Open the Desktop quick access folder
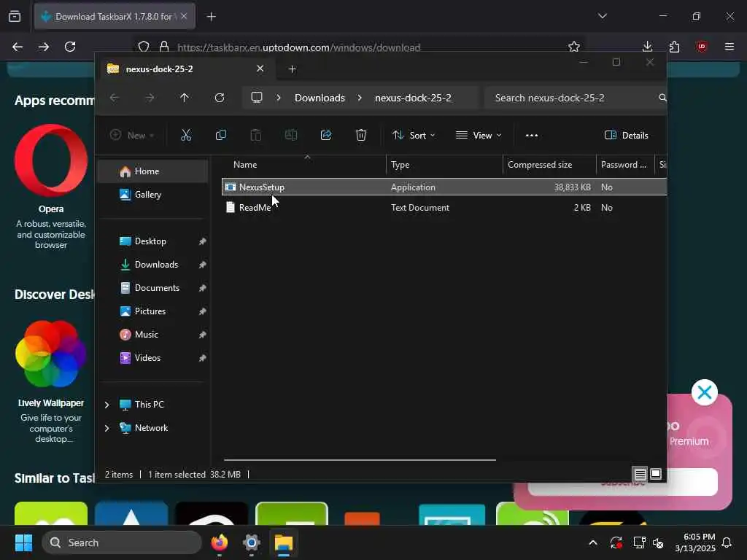 click(152, 241)
